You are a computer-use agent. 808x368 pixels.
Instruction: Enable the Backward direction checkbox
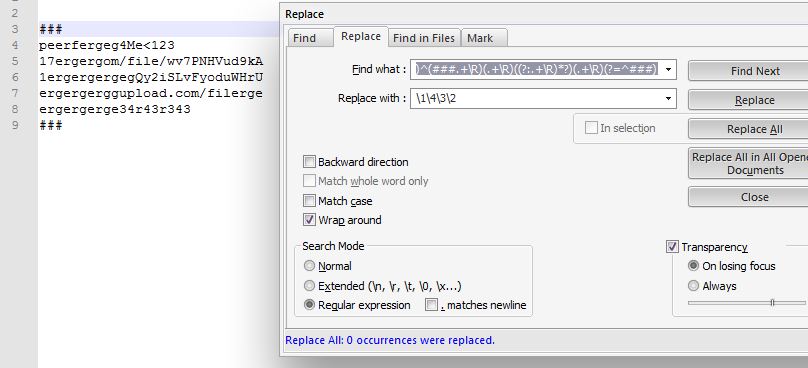[309, 162]
